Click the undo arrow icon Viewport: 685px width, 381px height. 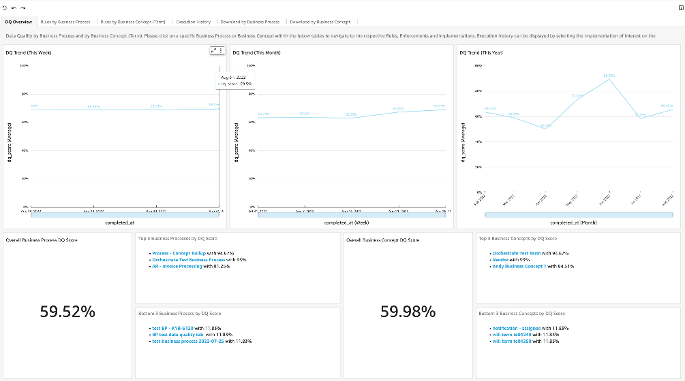click(14, 8)
